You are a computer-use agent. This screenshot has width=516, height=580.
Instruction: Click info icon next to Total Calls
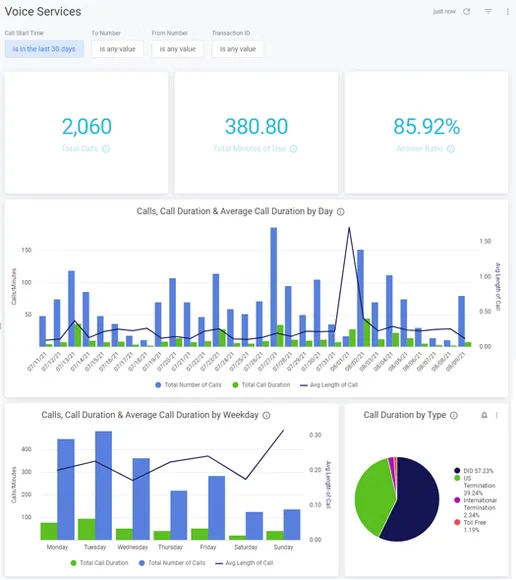click(x=106, y=149)
